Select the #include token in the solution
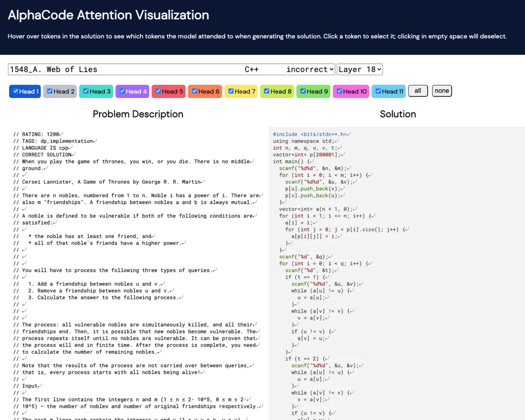Image resolution: width=525 pixels, height=420 pixels. point(285,134)
